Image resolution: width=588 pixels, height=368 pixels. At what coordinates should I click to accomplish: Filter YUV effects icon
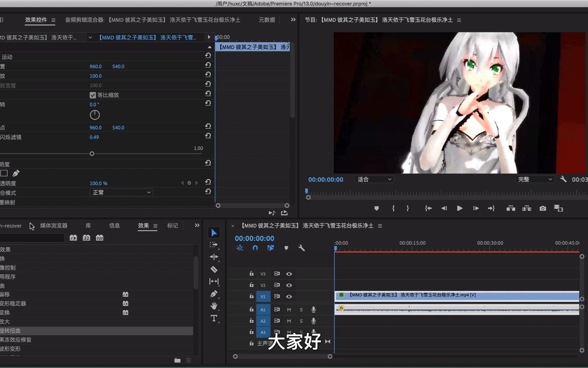tap(99, 238)
